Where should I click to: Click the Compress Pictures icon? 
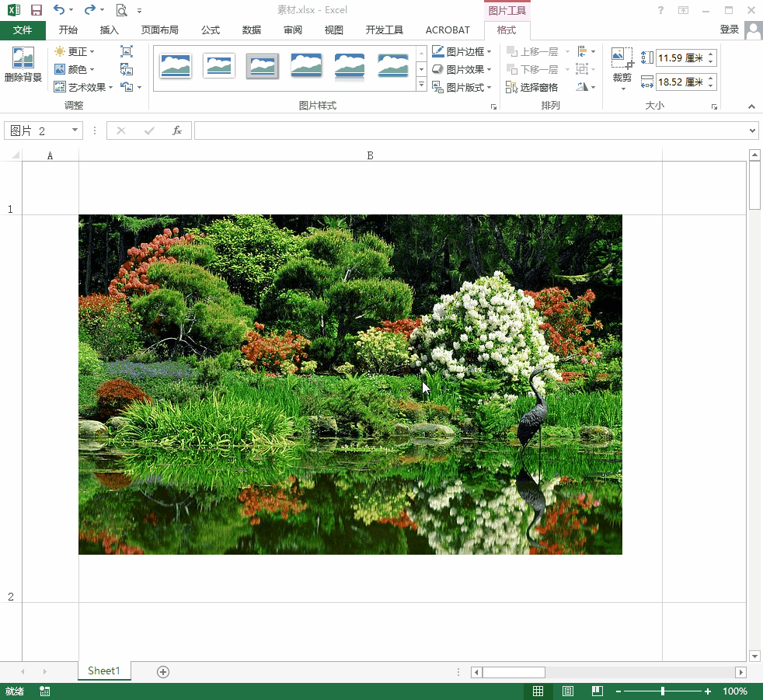click(x=127, y=51)
